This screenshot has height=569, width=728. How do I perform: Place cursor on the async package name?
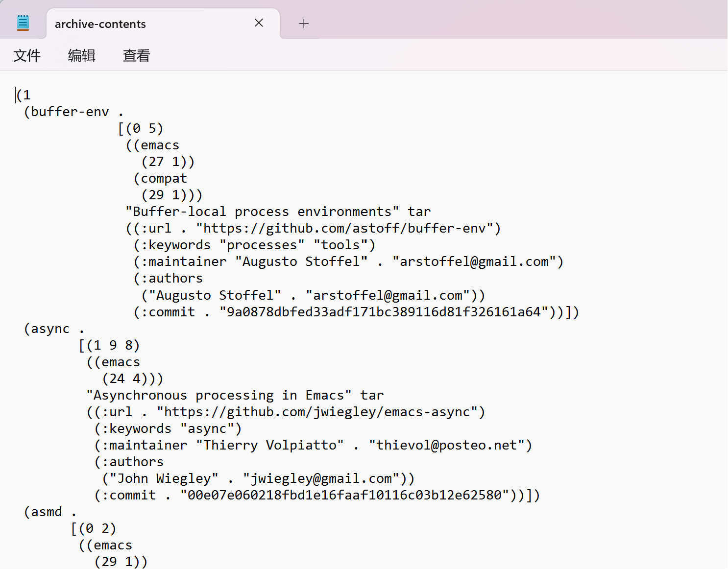coord(50,329)
